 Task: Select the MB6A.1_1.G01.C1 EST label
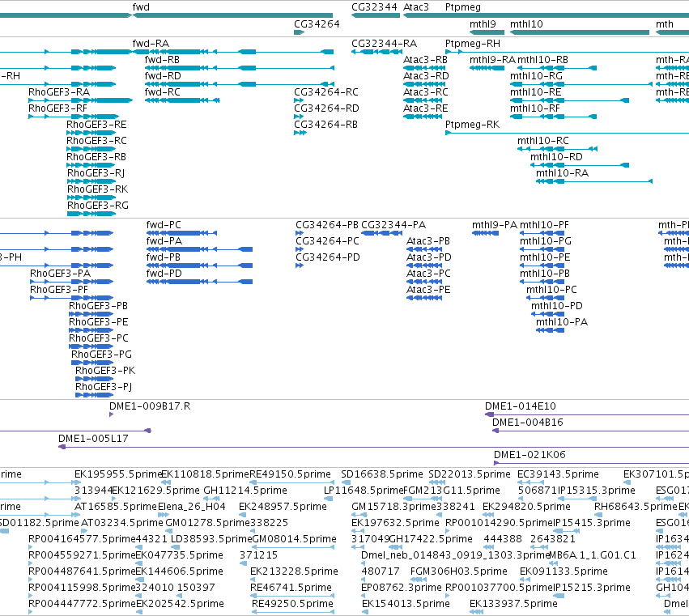click(593, 555)
